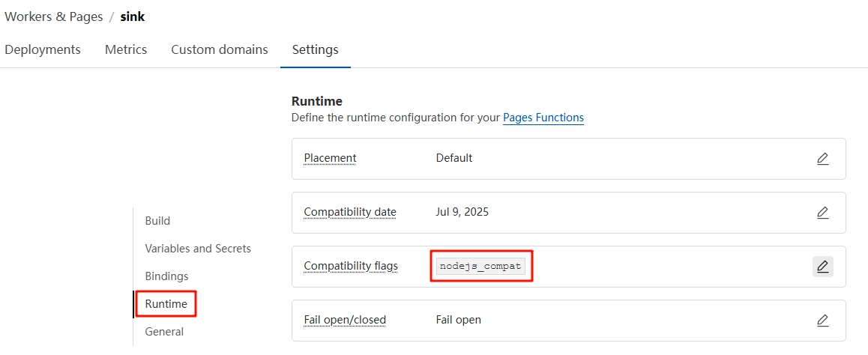Switch to the Deployments tab

point(43,49)
